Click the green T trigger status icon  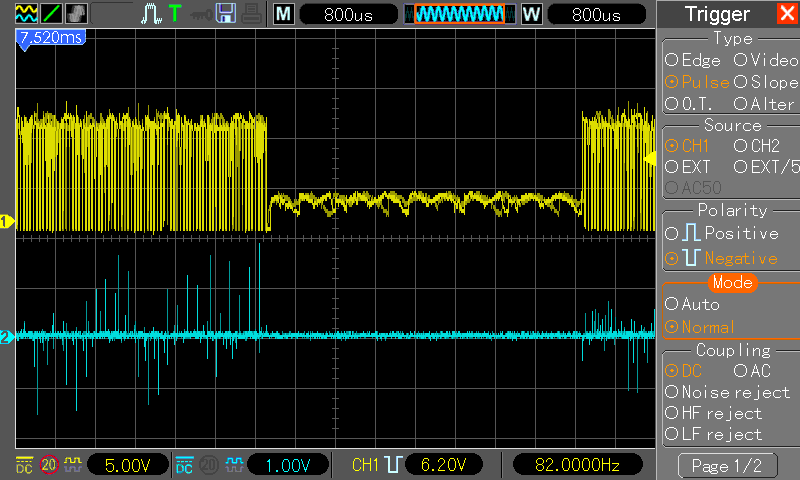coord(175,13)
